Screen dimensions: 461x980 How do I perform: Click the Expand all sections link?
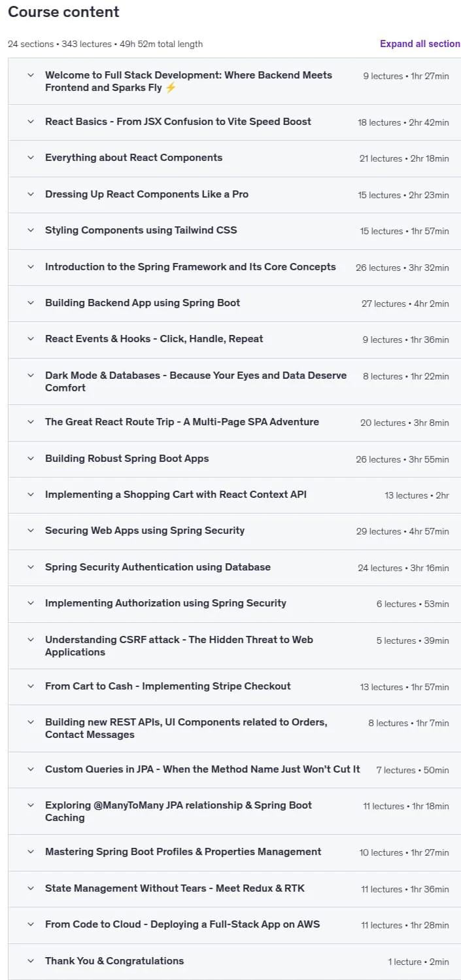pos(420,44)
